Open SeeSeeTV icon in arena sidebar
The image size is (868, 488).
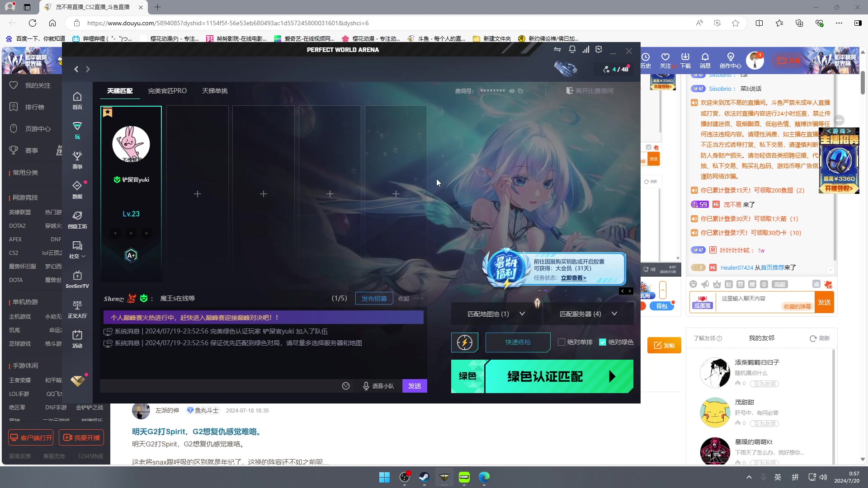(x=77, y=279)
